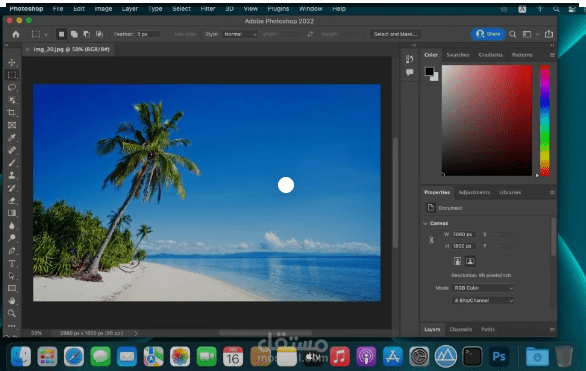The width and height of the screenshot is (586, 371).
Task: Click the blue Share button
Action: [x=488, y=34]
